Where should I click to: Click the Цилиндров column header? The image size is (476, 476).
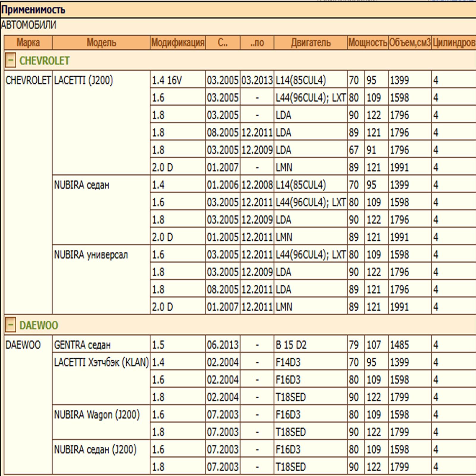[453, 43]
